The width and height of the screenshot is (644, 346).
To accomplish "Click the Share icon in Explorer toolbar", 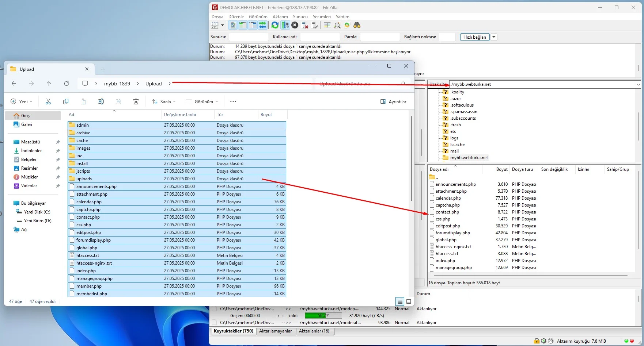I will click(x=118, y=101).
